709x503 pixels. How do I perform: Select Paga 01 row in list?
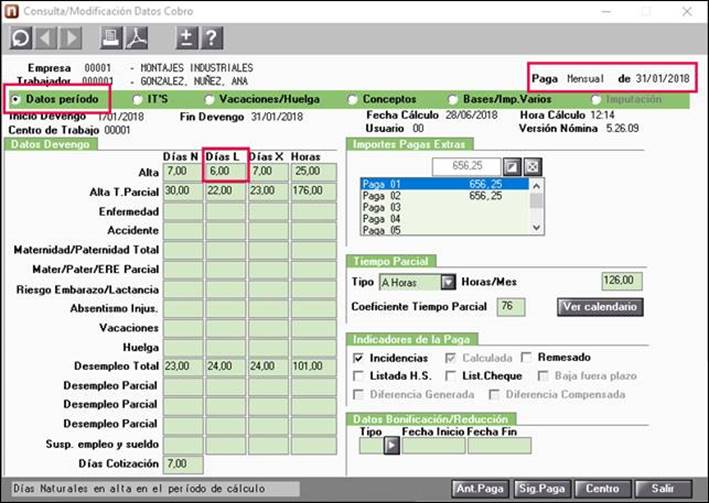coord(444,184)
